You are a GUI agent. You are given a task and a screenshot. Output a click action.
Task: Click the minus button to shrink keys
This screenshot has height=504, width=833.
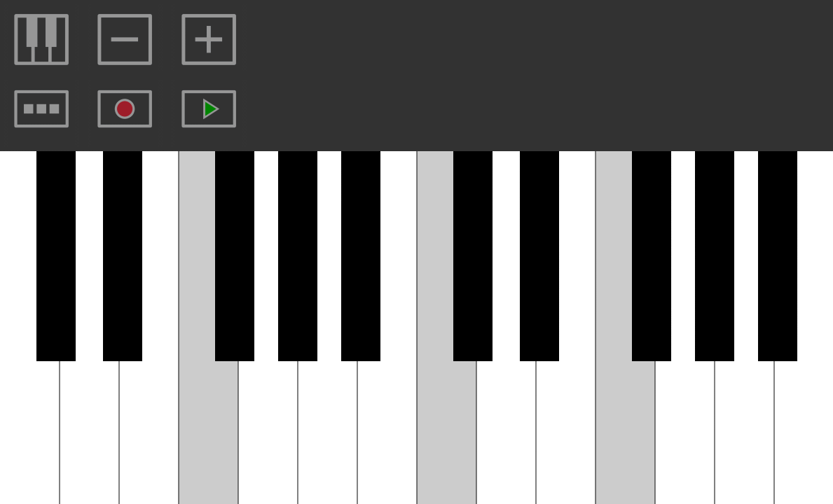coord(125,40)
